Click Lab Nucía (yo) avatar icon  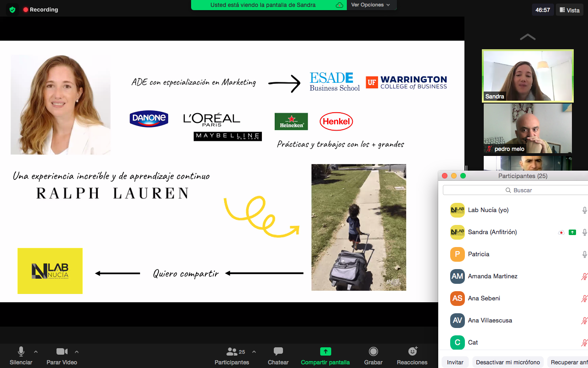[x=458, y=210]
